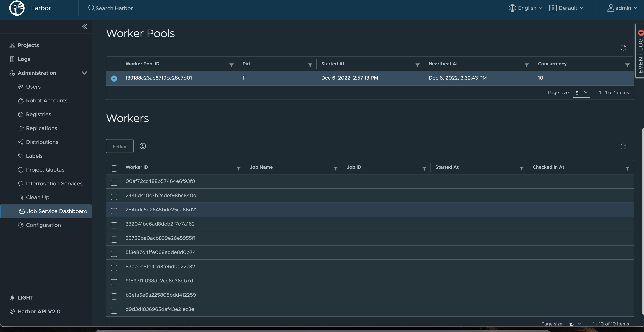Screen dimensions: 644x332
Task: Collapse the sidebar with double-chevron icon
Action: click(x=84, y=27)
